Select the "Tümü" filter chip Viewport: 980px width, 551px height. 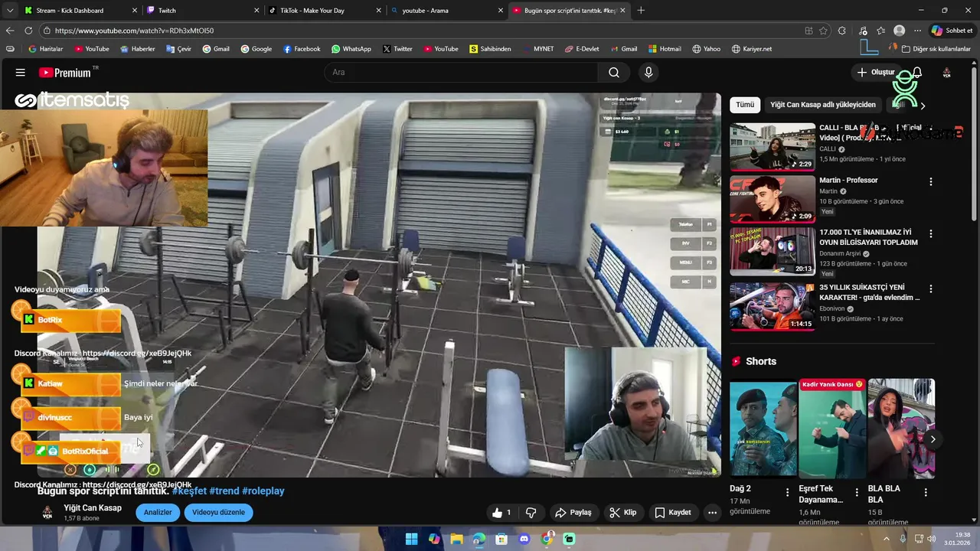pyautogui.click(x=745, y=105)
